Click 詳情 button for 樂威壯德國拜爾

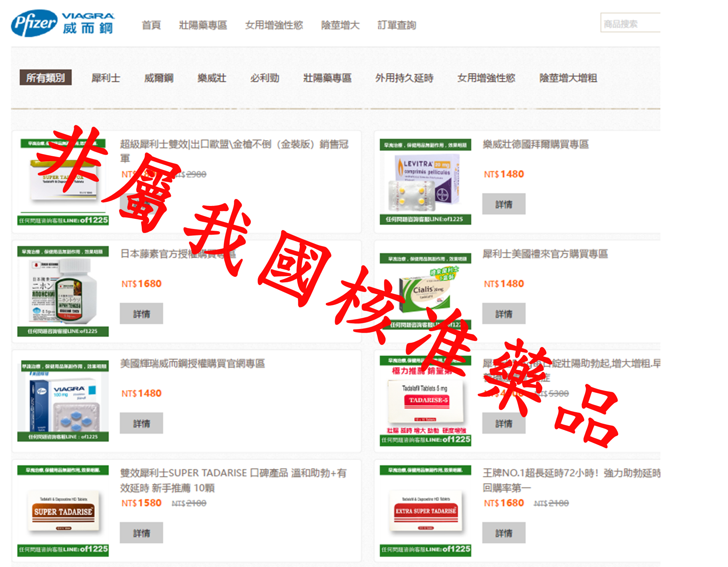504,204
